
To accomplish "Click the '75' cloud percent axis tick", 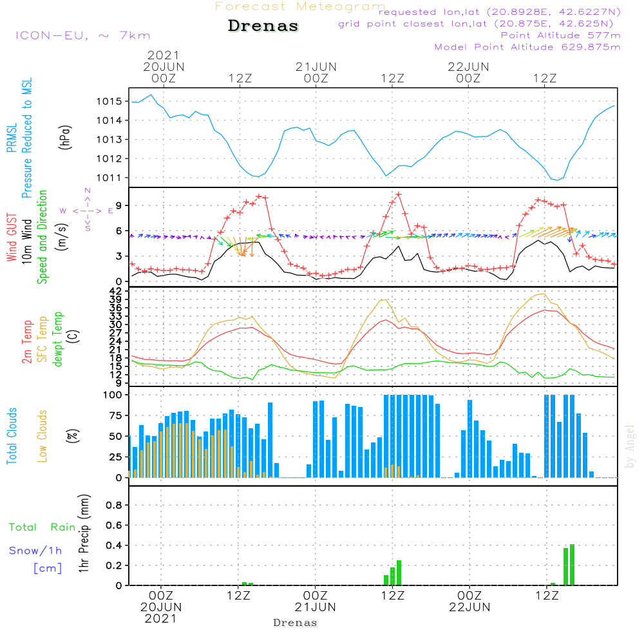I will [116, 415].
